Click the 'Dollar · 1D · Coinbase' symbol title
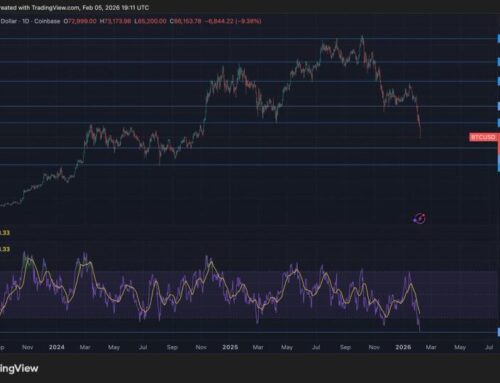The image size is (500, 383). 30,21
